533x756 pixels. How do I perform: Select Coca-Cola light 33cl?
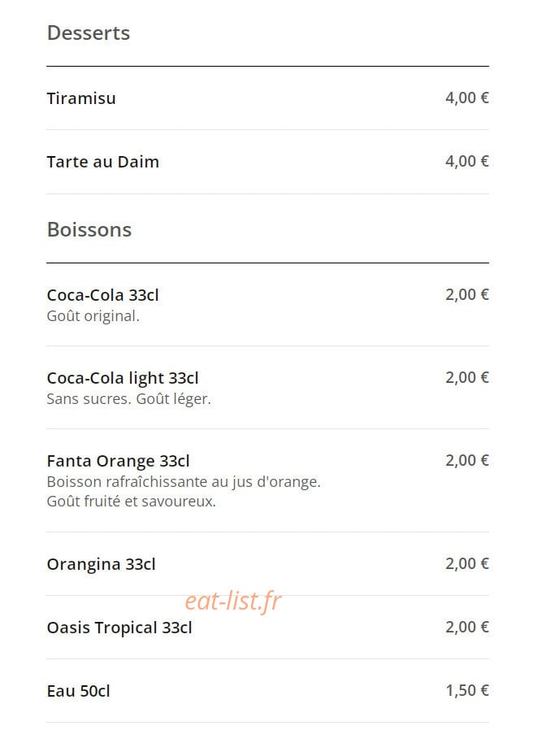123,379
